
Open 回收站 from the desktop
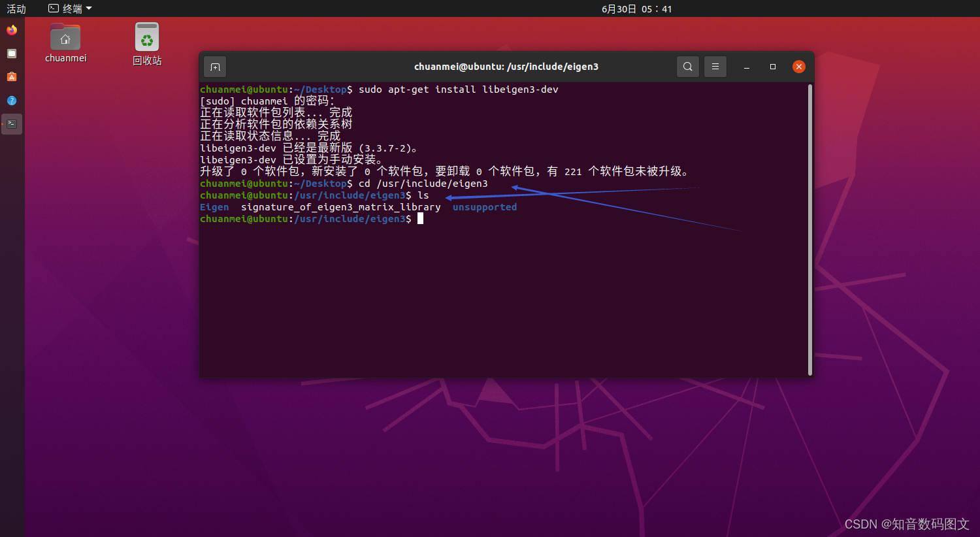point(146,36)
